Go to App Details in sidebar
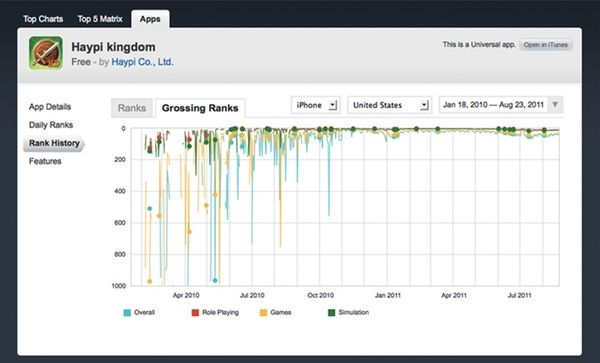The height and width of the screenshot is (363, 600). pos(50,107)
